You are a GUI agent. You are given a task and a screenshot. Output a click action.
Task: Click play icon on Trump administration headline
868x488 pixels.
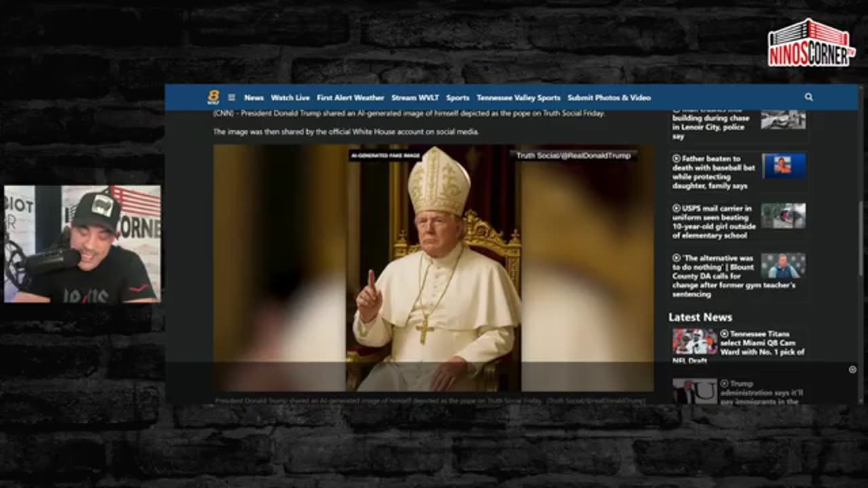coord(724,384)
